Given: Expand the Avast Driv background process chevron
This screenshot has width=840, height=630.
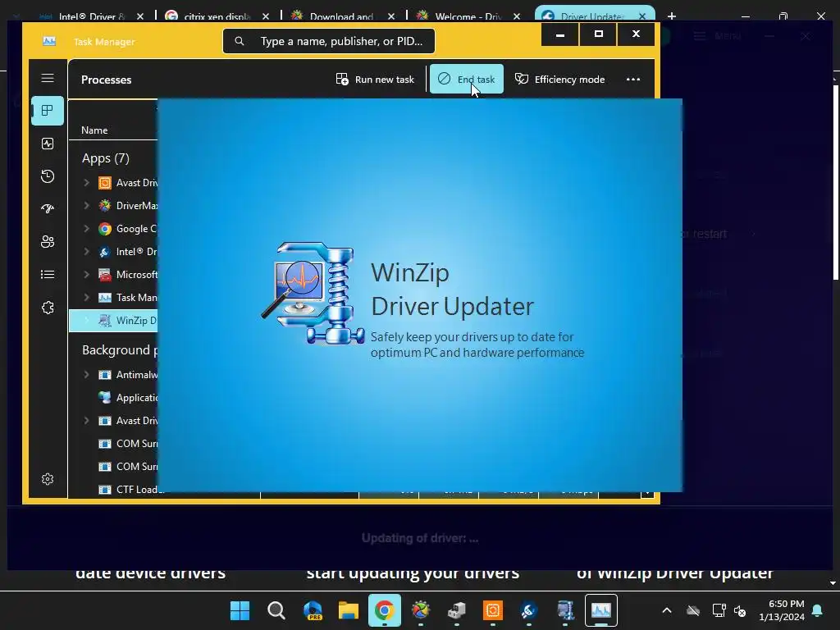Looking at the screenshot, I should click(87, 421).
